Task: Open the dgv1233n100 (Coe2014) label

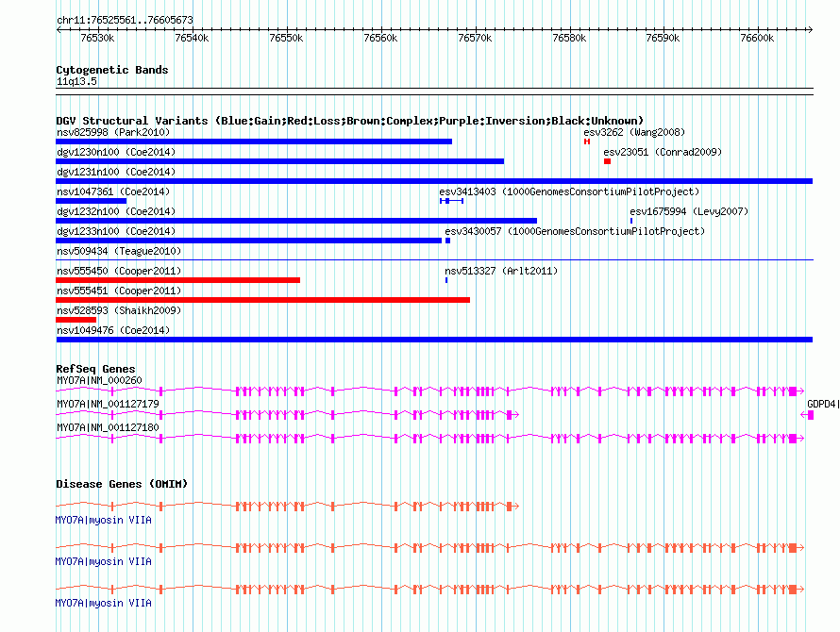Action: pos(116,231)
